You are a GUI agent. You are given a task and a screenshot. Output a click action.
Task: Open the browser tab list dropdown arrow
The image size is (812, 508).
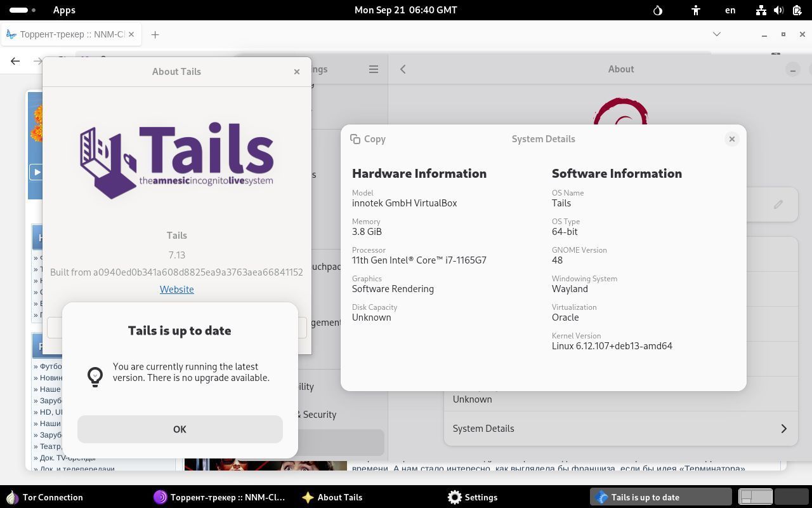point(717,34)
